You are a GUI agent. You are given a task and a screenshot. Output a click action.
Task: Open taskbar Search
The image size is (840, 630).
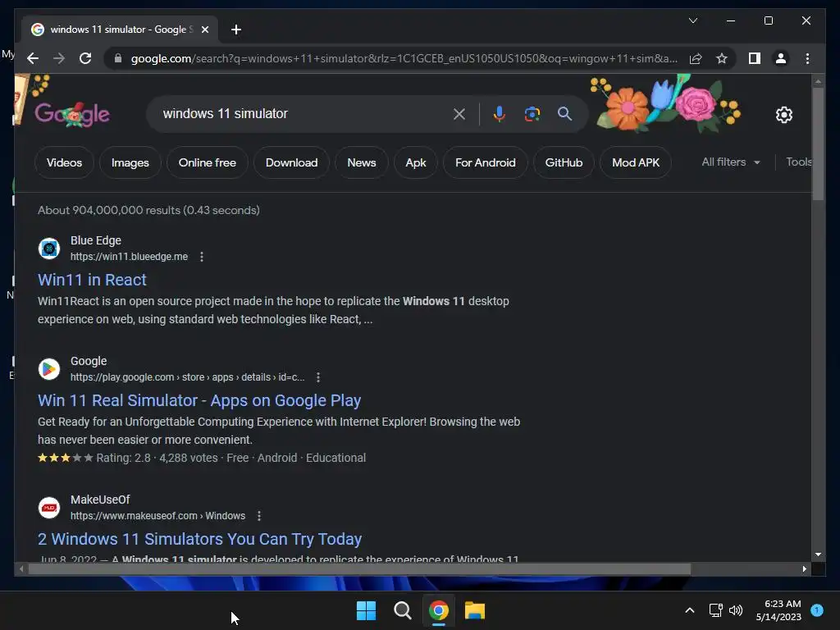coord(402,610)
